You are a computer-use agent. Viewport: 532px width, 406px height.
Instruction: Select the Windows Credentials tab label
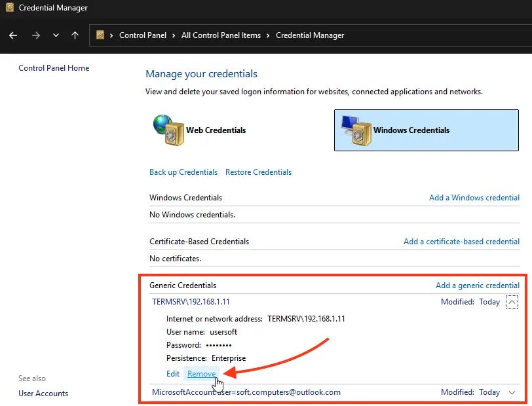tap(411, 130)
